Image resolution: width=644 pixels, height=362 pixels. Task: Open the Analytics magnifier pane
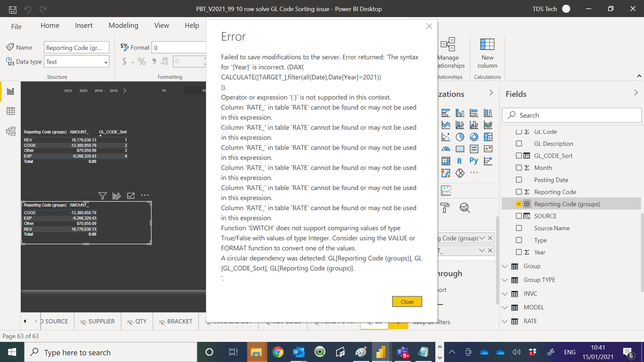[x=465, y=208]
